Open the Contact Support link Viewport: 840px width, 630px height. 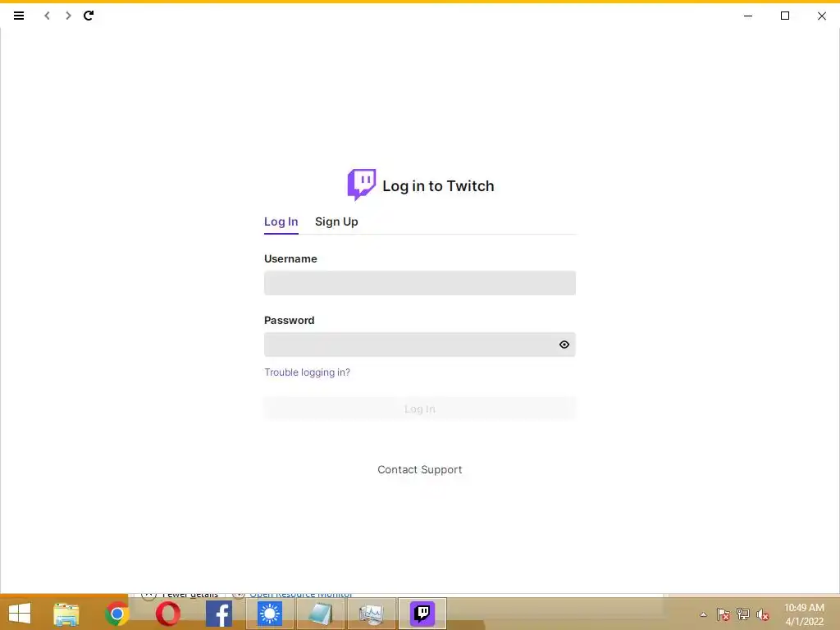click(420, 470)
